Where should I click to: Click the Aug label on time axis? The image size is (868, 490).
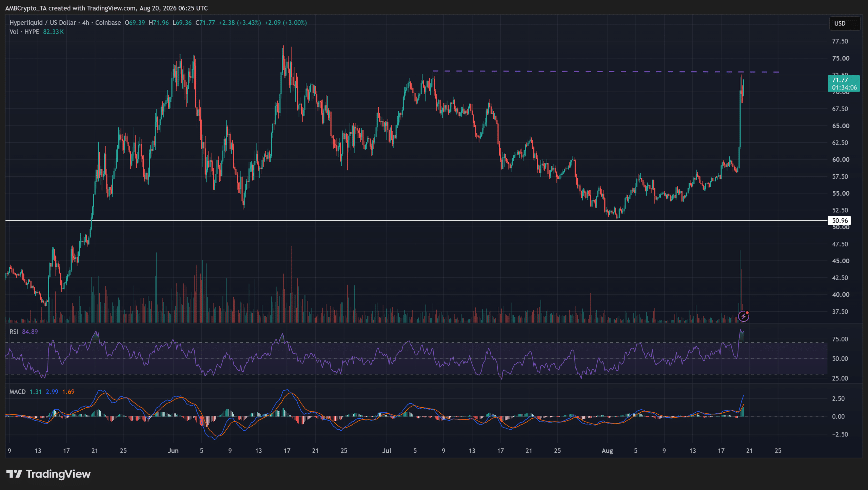click(x=607, y=451)
